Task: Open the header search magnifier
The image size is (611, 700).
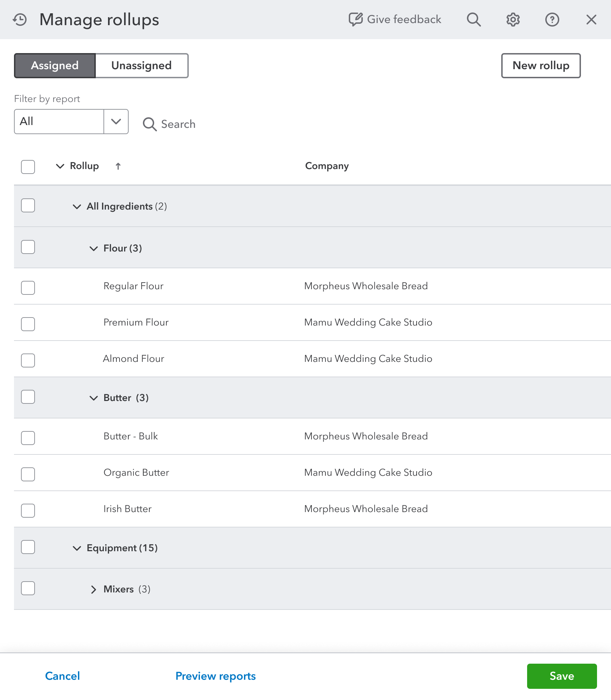Action: pyautogui.click(x=474, y=20)
